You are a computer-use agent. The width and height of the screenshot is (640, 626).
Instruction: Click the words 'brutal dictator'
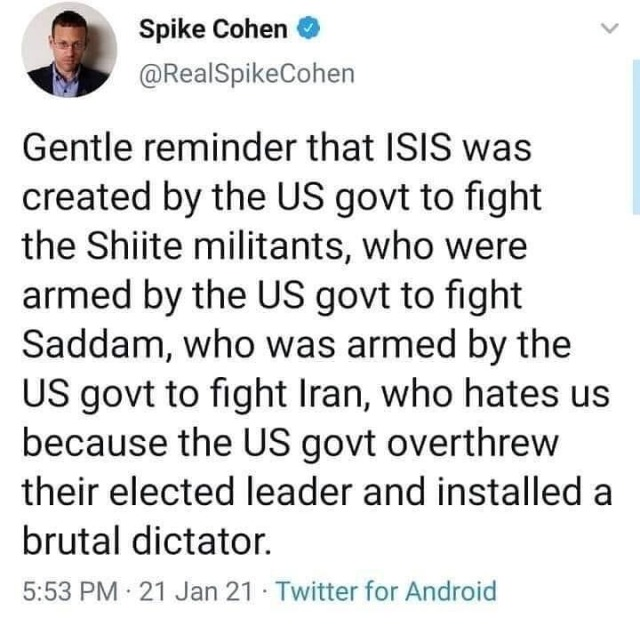click(x=145, y=540)
